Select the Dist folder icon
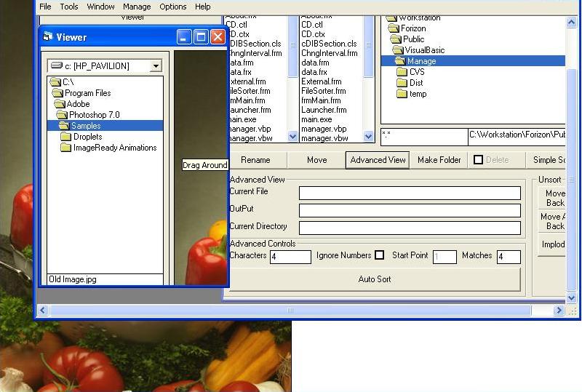 [402, 83]
